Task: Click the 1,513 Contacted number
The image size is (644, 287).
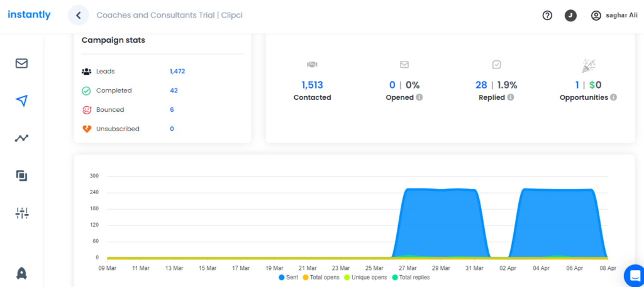Action: tap(312, 85)
